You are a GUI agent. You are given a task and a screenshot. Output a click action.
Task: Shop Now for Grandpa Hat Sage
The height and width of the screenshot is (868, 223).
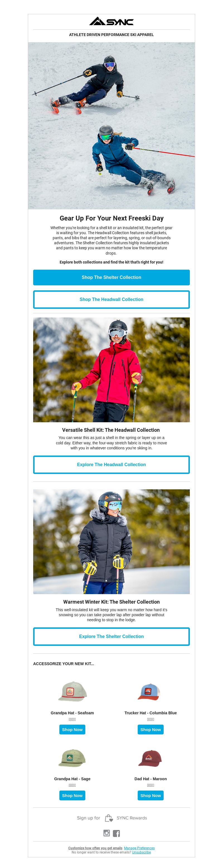[x=72, y=795]
